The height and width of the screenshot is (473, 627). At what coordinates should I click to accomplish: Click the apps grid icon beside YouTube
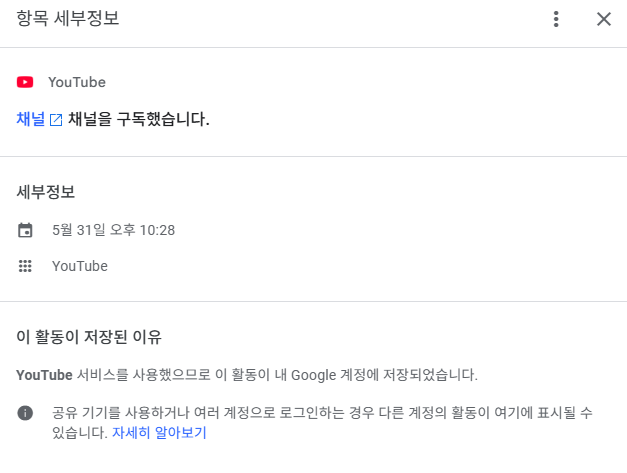point(25,266)
